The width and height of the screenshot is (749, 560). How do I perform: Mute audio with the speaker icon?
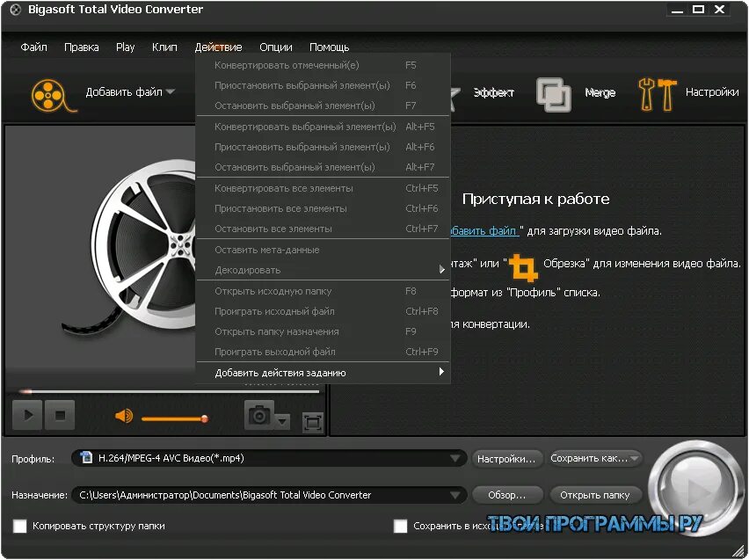pyautogui.click(x=124, y=416)
